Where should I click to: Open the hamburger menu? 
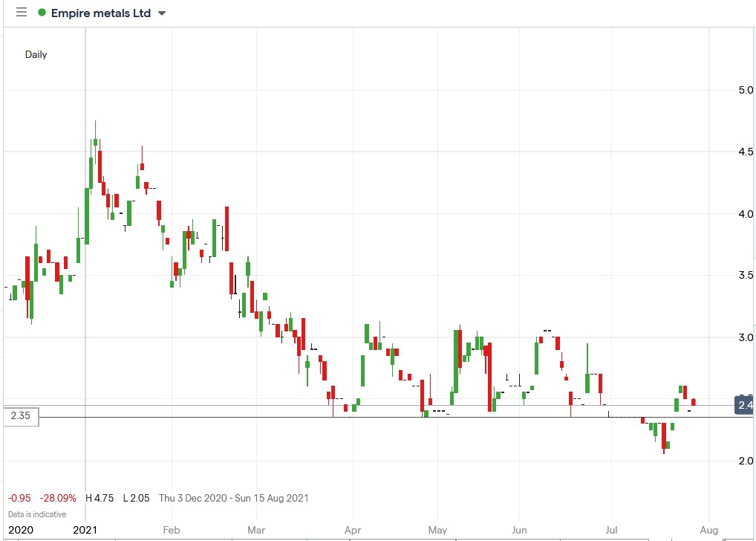(x=22, y=13)
